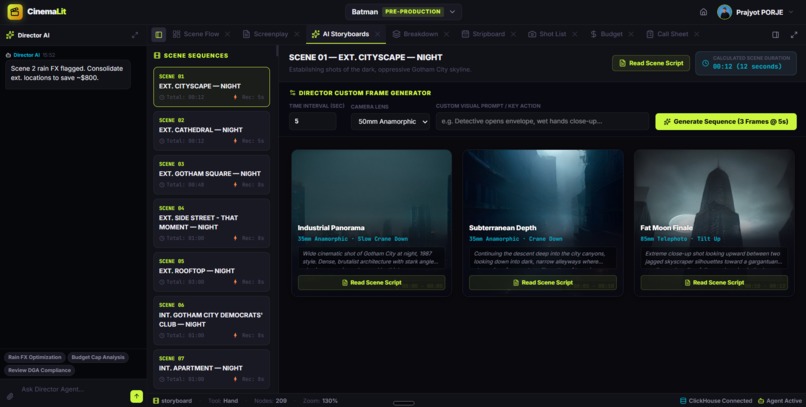806x407 pixels.
Task: Click the storyboard status bar entry
Action: pos(172,401)
